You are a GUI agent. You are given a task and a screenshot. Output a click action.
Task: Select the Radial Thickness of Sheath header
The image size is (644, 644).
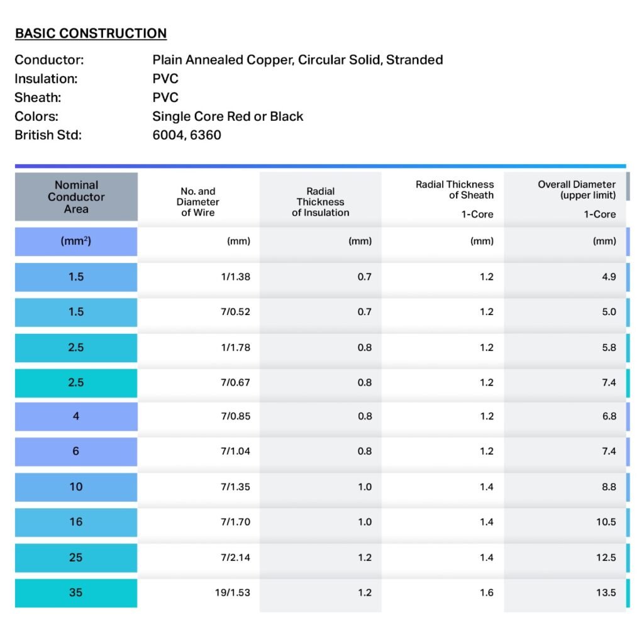coord(455,190)
